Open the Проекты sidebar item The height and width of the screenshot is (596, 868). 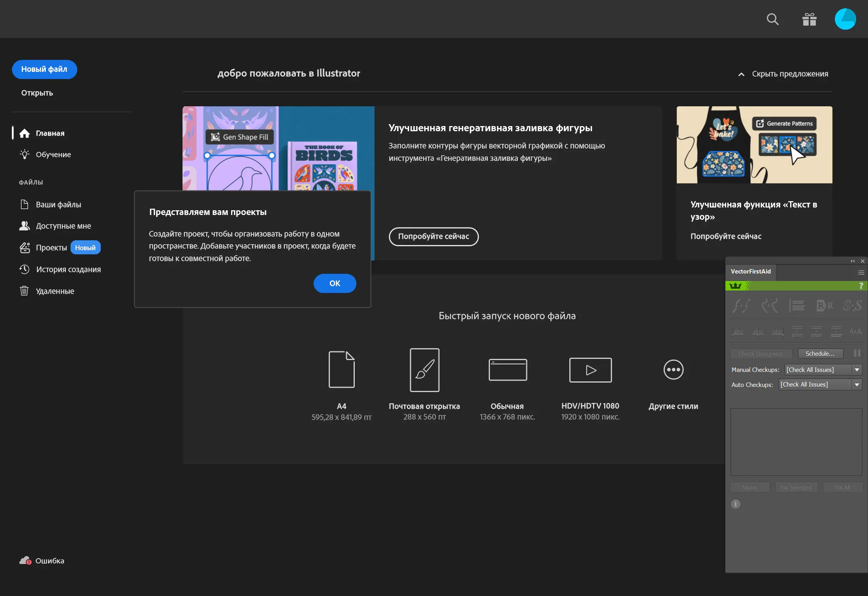(x=51, y=248)
